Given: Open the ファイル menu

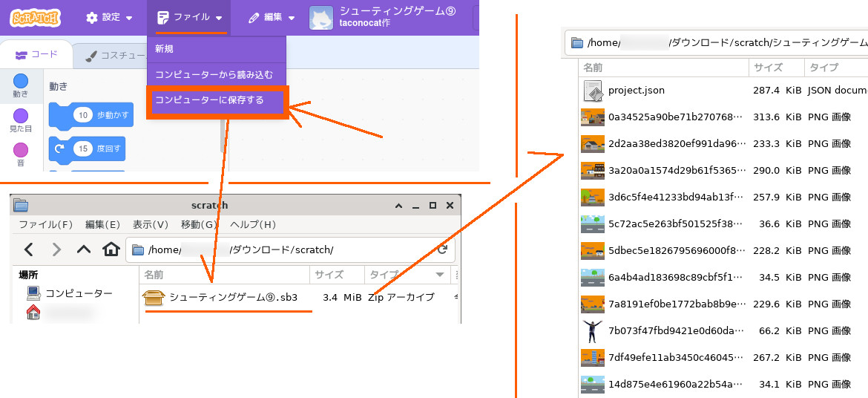Looking at the screenshot, I should 189,18.
